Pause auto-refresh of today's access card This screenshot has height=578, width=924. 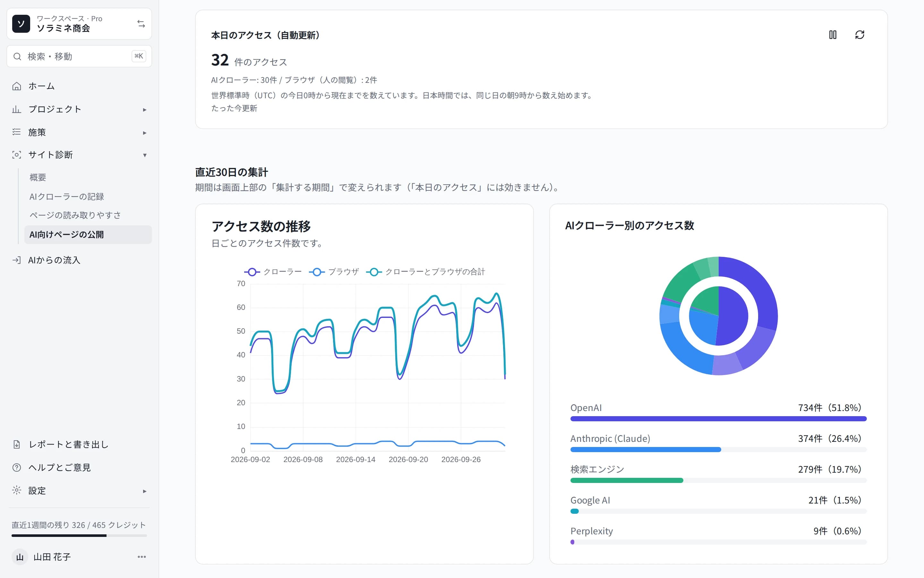coord(833,35)
